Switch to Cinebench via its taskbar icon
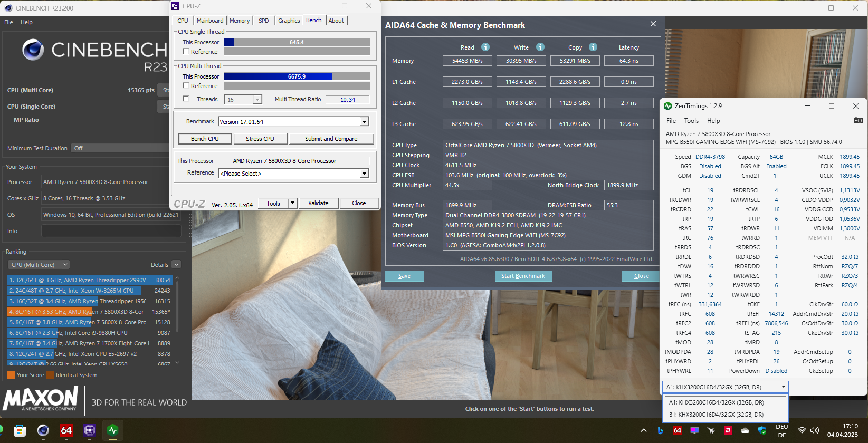Viewport: 868px width, 443px height. coord(43,430)
